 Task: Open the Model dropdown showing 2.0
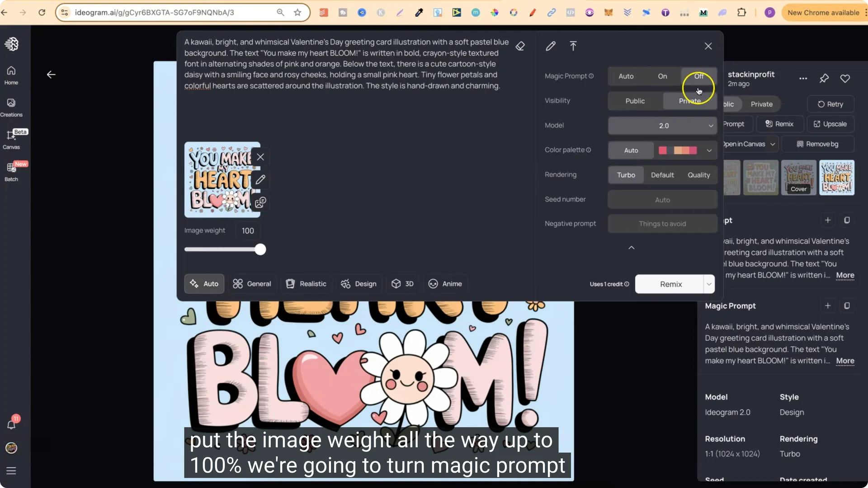click(662, 126)
